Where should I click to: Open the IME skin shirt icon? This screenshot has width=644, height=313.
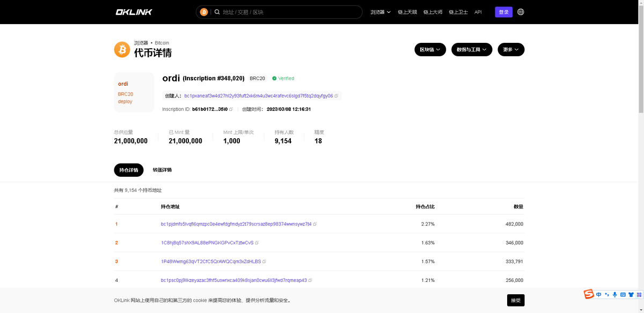point(631,294)
